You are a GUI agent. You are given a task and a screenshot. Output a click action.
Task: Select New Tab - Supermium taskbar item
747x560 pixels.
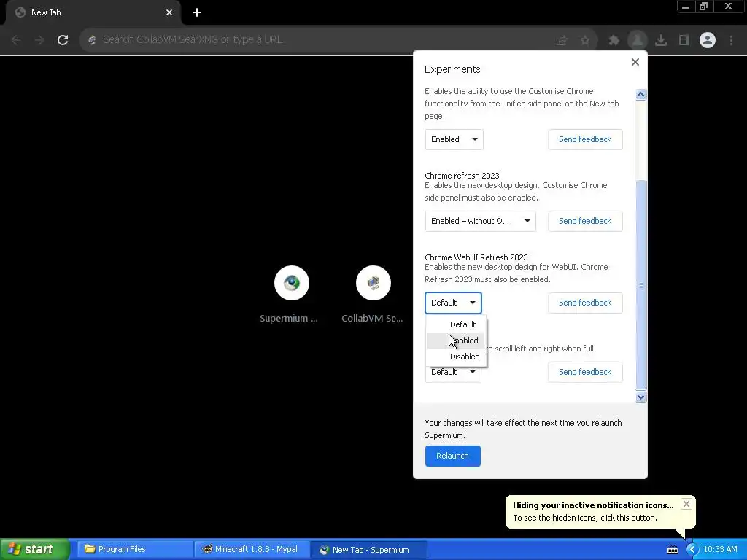368,550
